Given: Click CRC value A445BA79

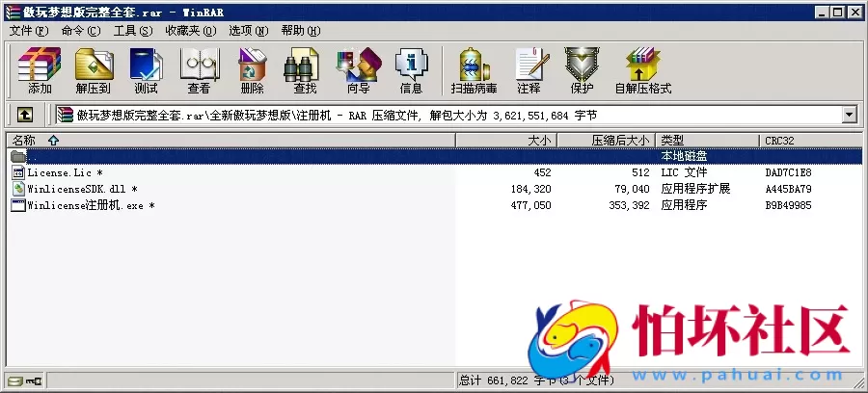Looking at the screenshot, I should pyautogui.click(x=788, y=189).
